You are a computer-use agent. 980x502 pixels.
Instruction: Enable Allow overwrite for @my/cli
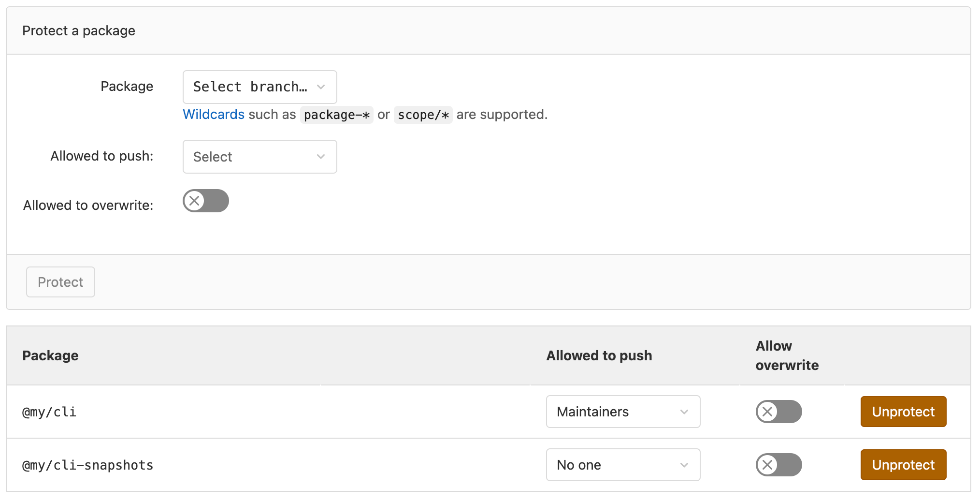click(778, 412)
